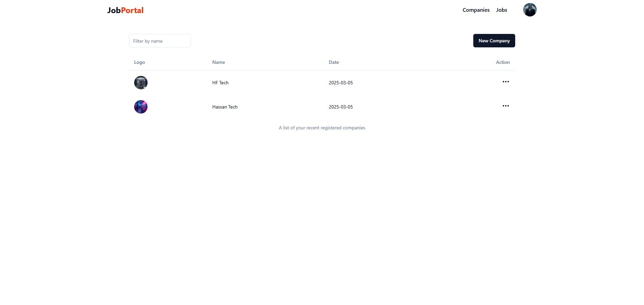Screen dimensions: 644x305
Task: Click the recent registered companies caption
Action: 322,128
